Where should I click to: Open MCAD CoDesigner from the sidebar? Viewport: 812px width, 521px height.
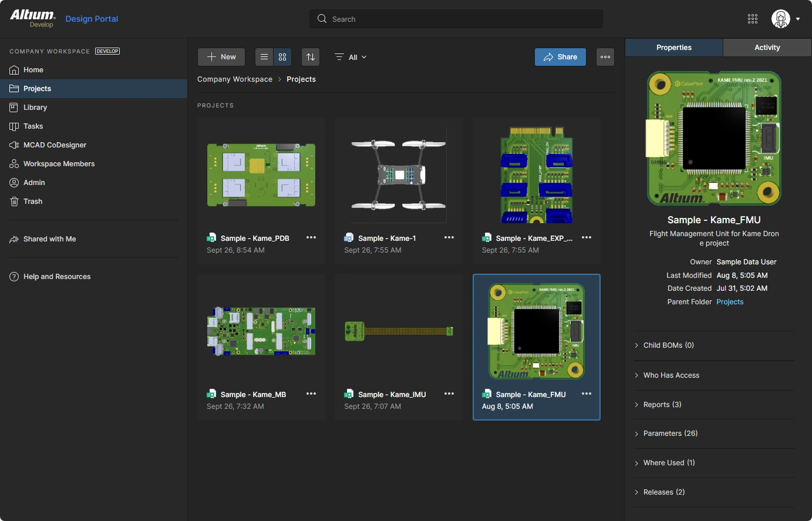55,144
